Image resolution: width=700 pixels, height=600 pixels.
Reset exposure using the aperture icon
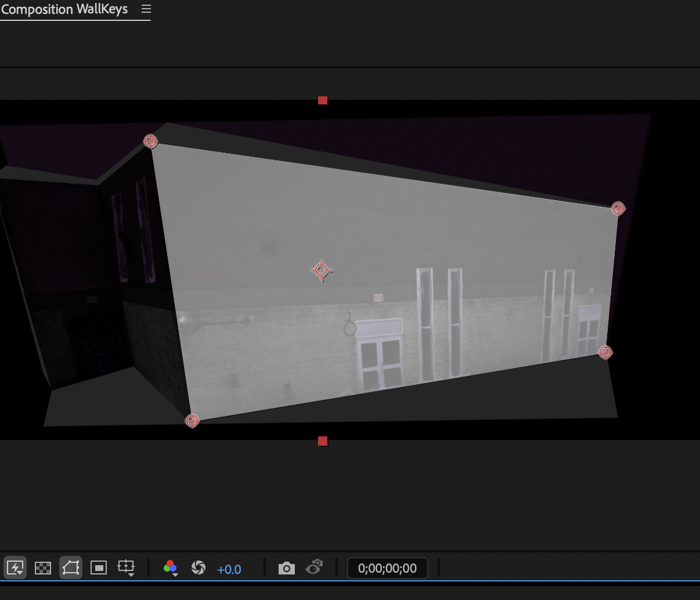(199, 568)
